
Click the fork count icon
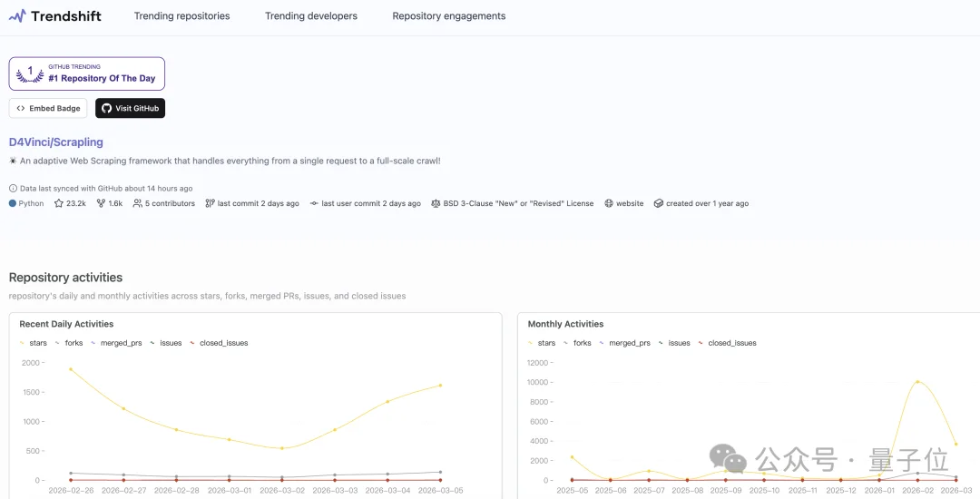tap(101, 204)
